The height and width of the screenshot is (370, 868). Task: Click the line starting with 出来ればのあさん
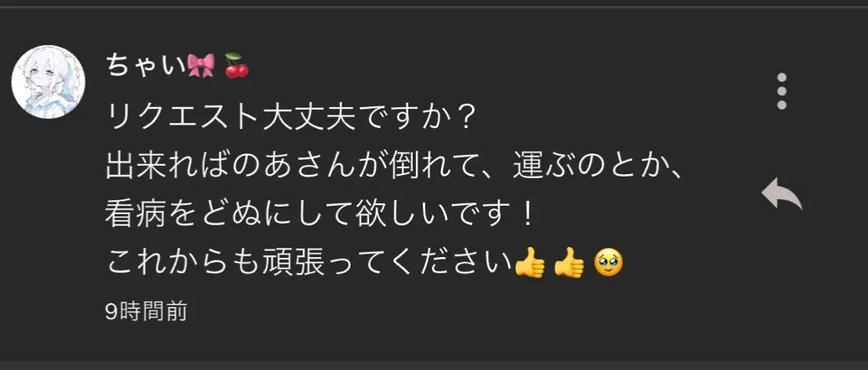click(395, 167)
